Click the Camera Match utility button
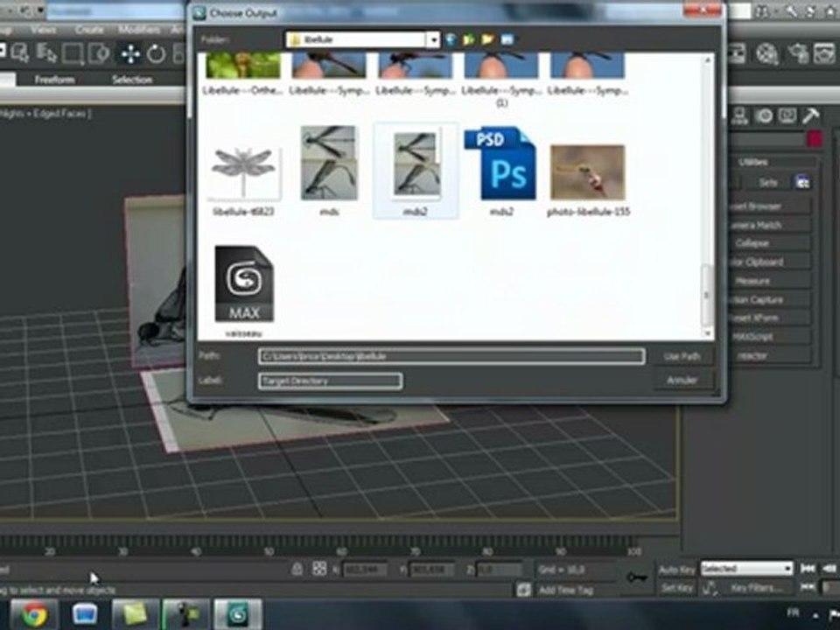 pos(771,225)
